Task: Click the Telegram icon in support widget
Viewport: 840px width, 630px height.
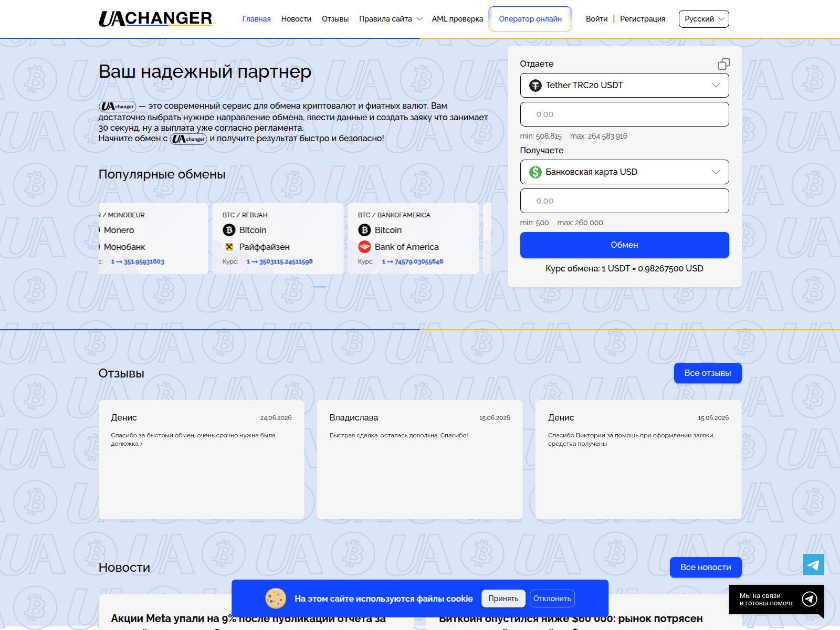Action: click(x=810, y=598)
